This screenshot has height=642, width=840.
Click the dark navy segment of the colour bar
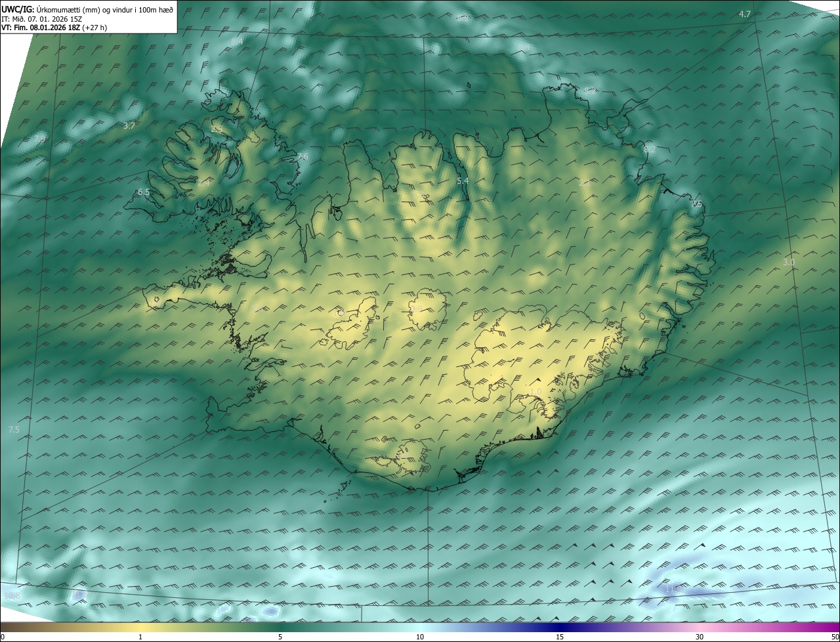point(560,628)
